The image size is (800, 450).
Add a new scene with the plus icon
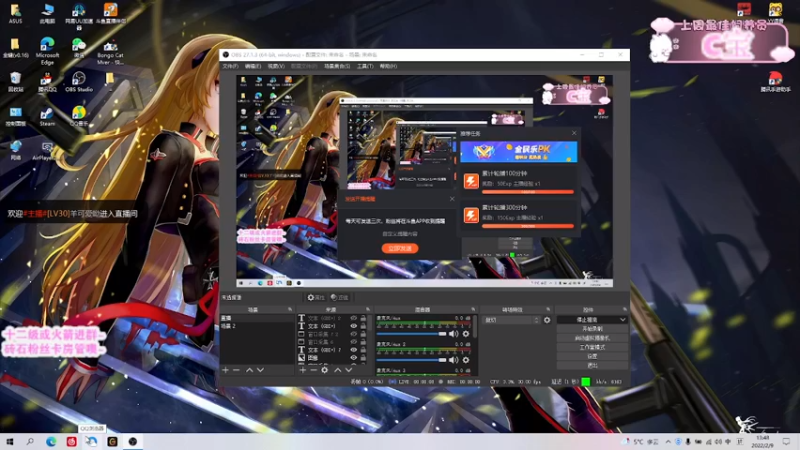[226, 370]
